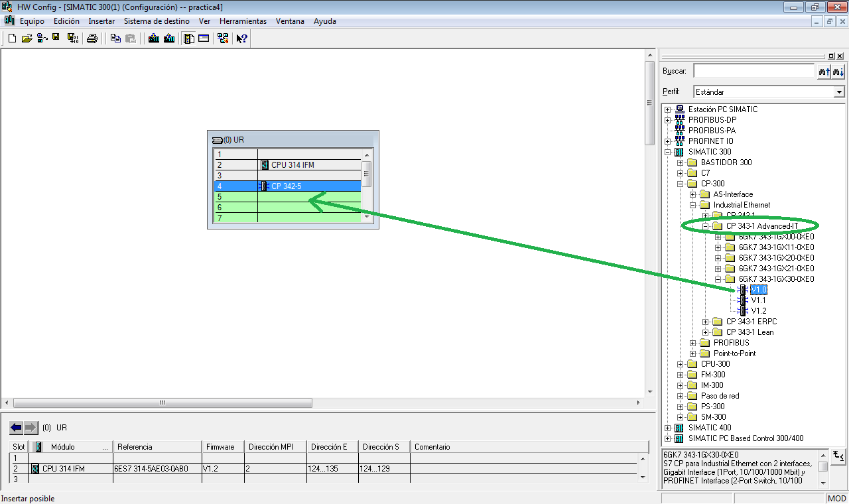Click the search downward binoculars button
The width and height of the screenshot is (849, 504).
(838, 71)
